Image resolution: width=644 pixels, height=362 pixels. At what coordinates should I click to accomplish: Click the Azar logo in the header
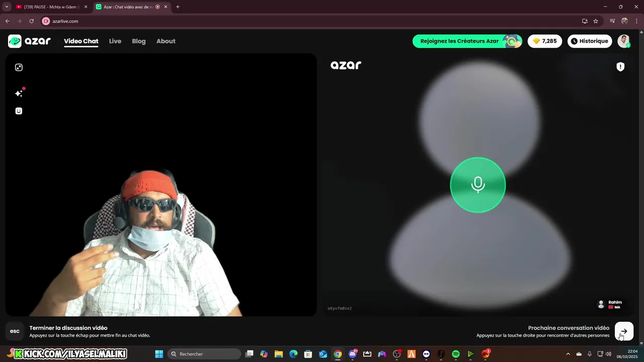pos(29,41)
